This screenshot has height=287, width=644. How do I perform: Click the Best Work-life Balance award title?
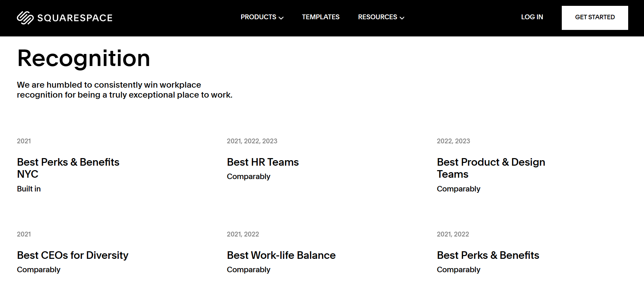click(x=281, y=255)
